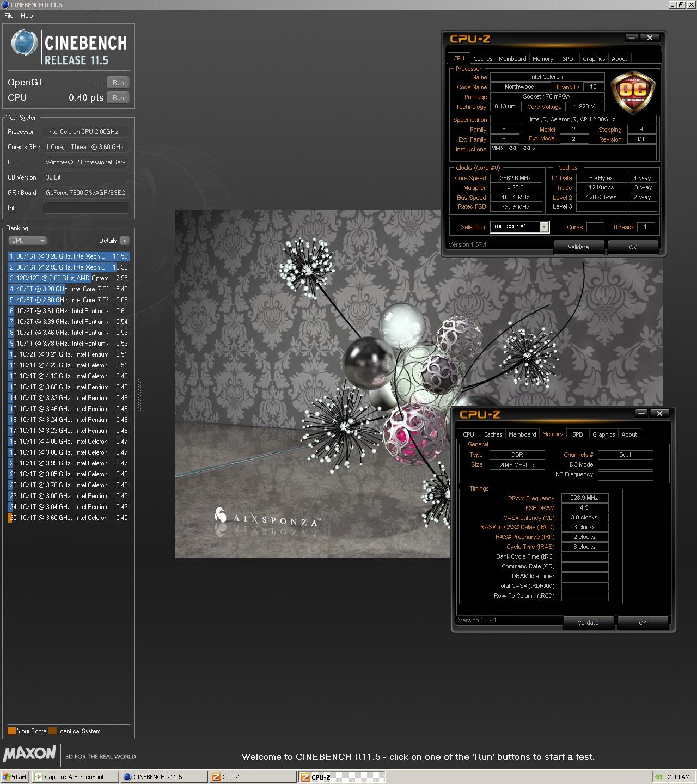Screen dimensions: 697x784
Task: Minimize the Cinebench window
Action: (672, 5)
